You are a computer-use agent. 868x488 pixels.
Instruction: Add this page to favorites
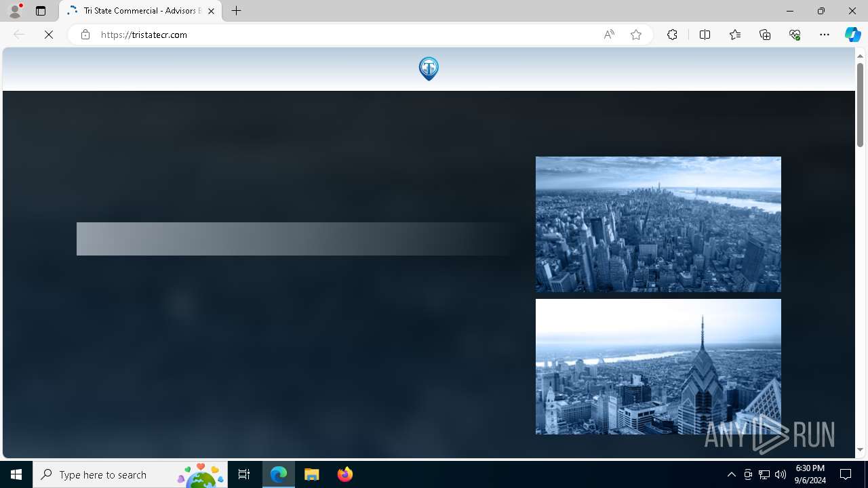tap(636, 35)
